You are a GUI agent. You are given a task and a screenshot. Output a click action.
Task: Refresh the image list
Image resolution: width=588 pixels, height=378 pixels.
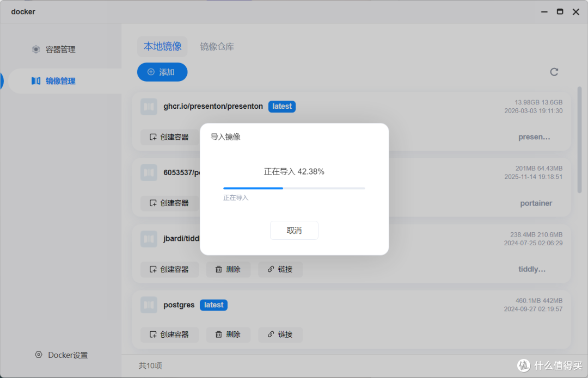tap(554, 72)
